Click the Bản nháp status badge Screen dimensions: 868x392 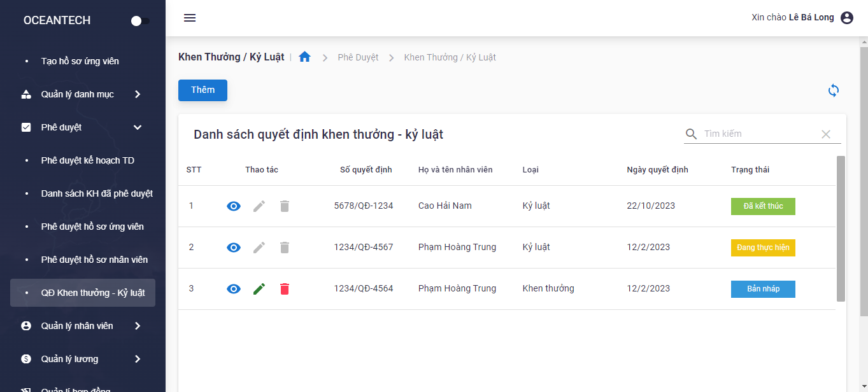pyautogui.click(x=763, y=289)
